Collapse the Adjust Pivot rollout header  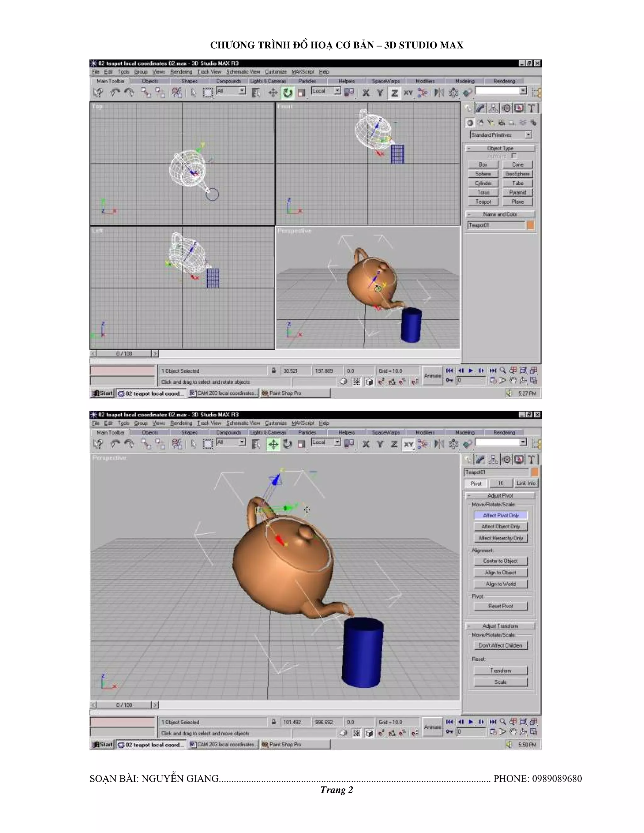pos(500,495)
